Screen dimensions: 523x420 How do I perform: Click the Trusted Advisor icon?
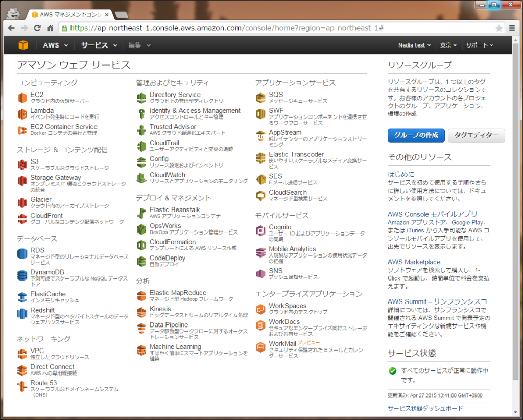point(141,130)
